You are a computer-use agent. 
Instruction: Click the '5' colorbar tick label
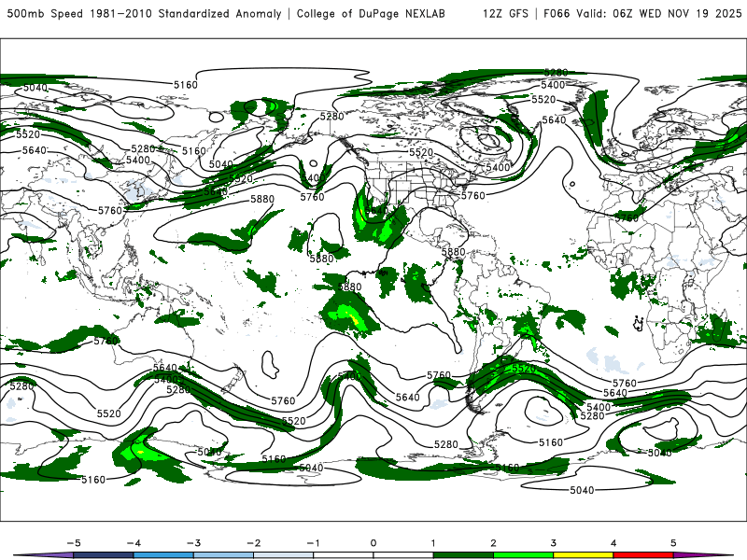[673, 543]
